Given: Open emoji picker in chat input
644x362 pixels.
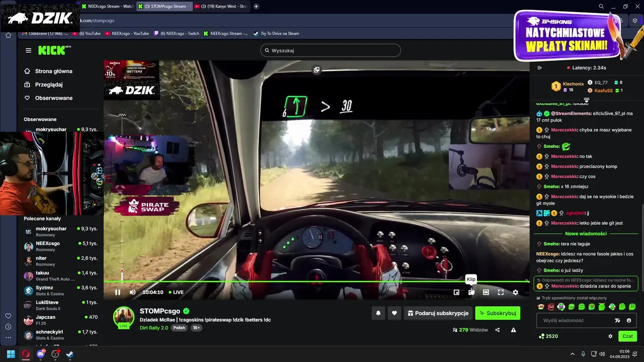Looking at the screenshot, I should 629,320.
